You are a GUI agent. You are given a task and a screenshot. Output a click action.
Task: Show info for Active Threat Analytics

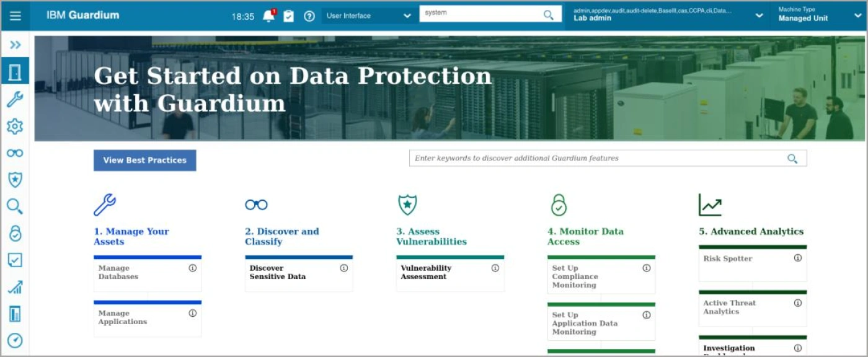point(798,303)
